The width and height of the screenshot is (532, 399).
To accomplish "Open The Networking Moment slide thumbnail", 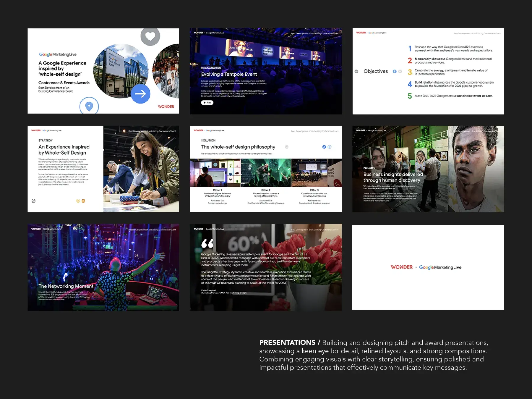I will (103, 267).
